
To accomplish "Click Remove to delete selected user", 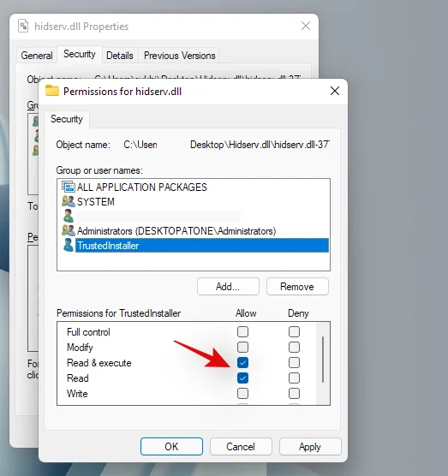I will (x=297, y=287).
